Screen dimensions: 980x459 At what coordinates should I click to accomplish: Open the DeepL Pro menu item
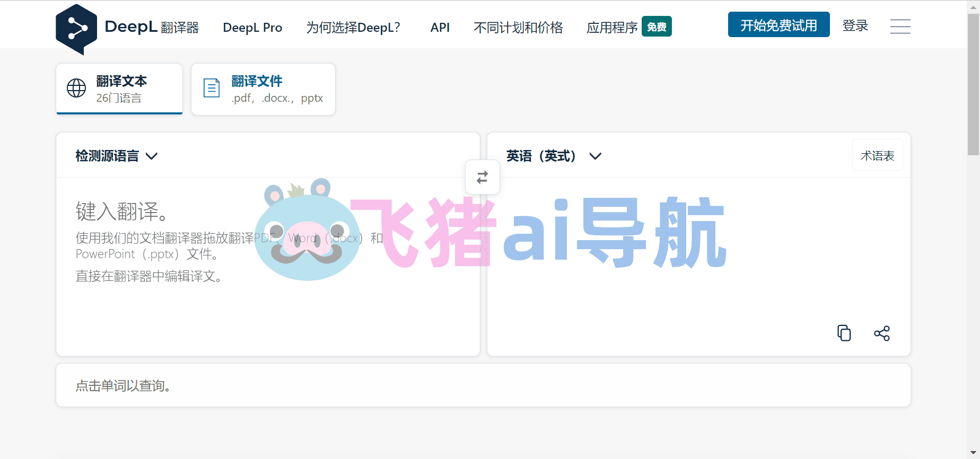[252, 28]
